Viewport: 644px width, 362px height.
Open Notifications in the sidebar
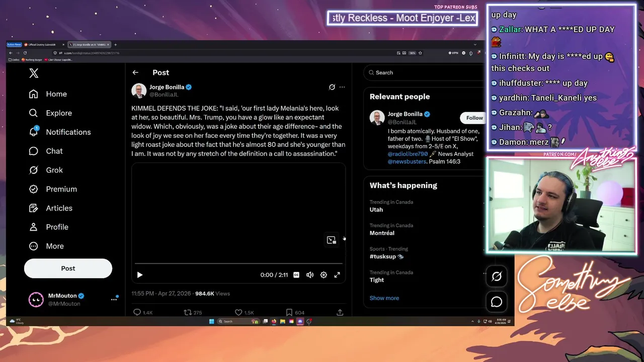[x=60, y=132]
